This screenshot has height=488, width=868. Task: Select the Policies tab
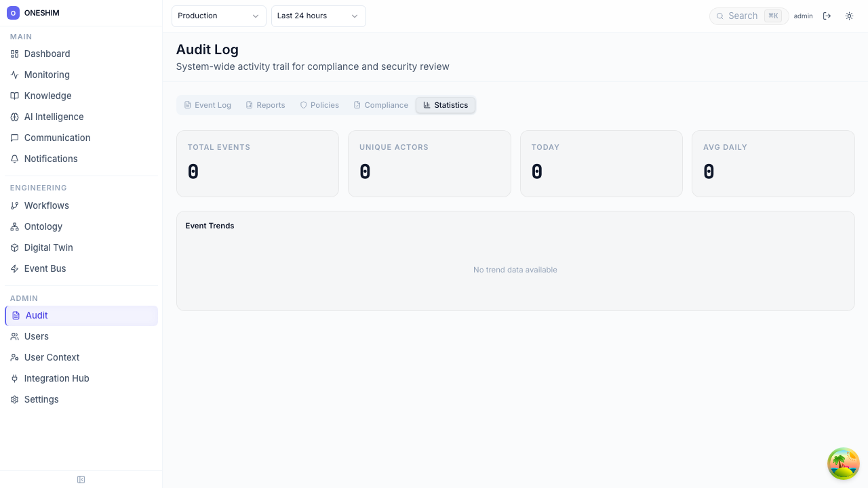[319, 105]
